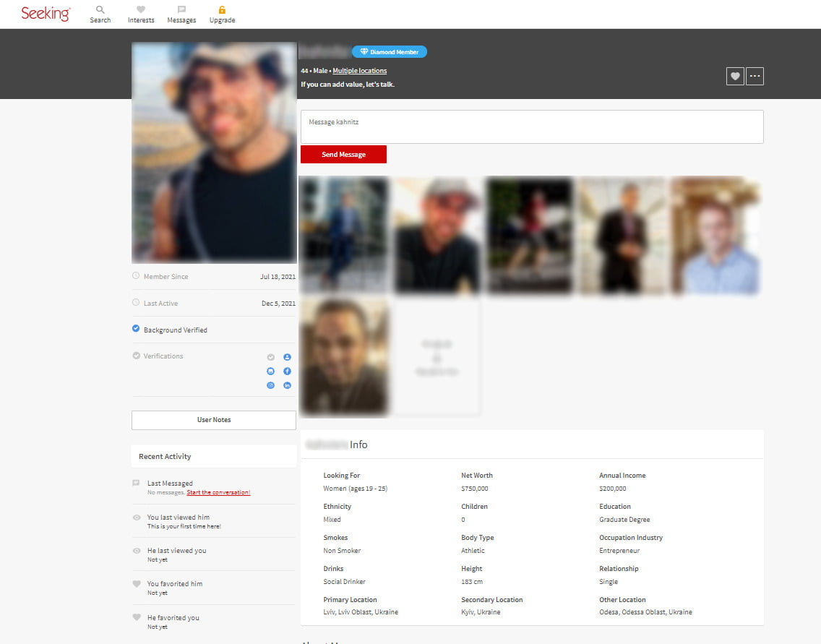This screenshot has width=821, height=644.
Task: Click the Background Verified checkmark
Action: (136, 329)
